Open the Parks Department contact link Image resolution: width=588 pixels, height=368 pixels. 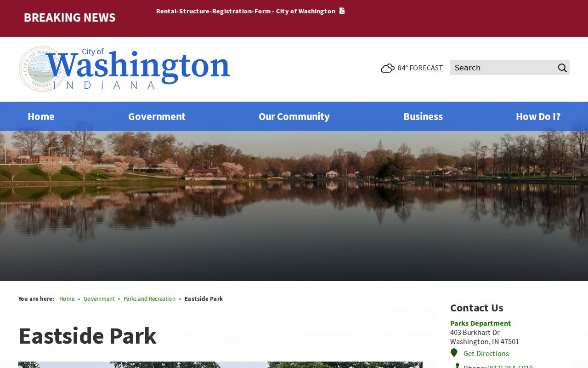coord(481,323)
